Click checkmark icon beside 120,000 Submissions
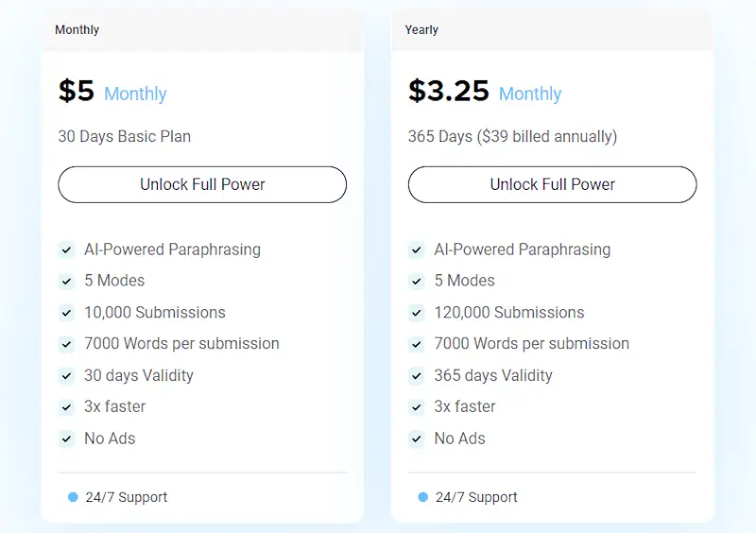This screenshot has height=533, width=756. coord(416,313)
